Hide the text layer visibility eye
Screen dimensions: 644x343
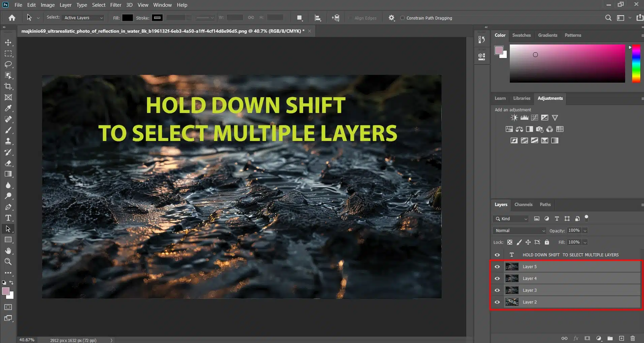tap(497, 255)
